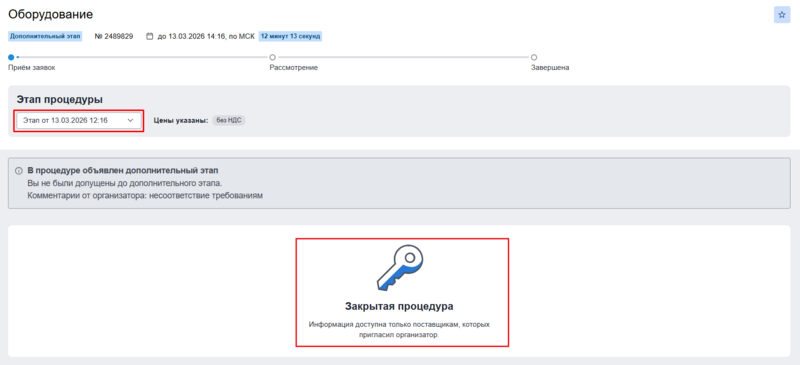Click procedure number '№ 2489829'
Image resolution: width=800 pixels, height=365 pixels.
click(x=114, y=36)
